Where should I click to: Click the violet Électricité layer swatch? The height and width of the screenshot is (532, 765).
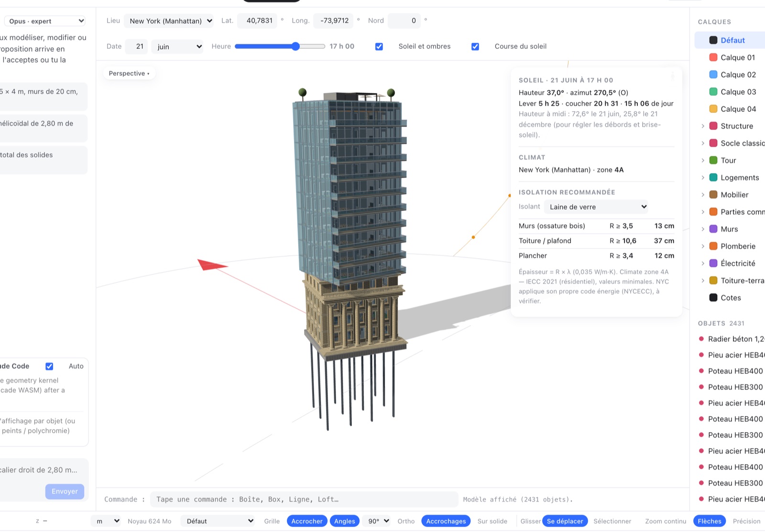click(x=713, y=263)
